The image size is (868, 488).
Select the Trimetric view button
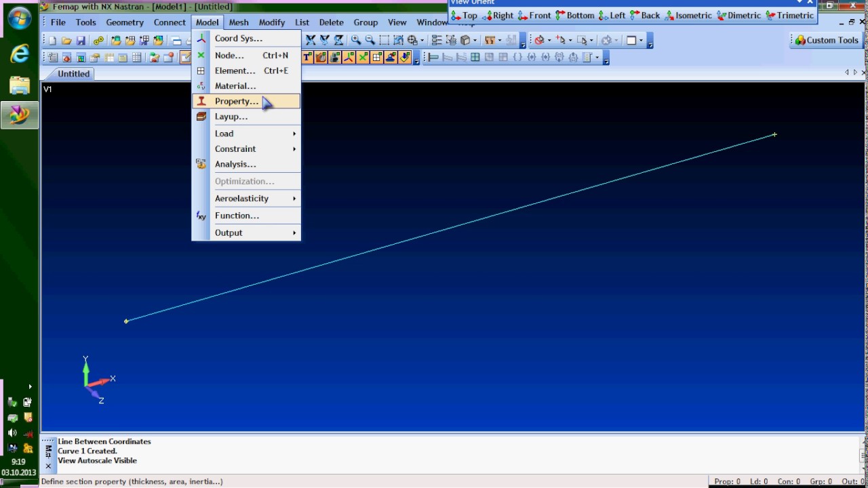(789, 16)
